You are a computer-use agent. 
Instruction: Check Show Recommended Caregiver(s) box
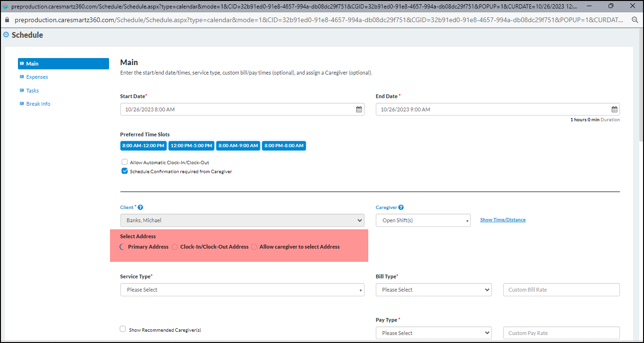click(123, 329)
